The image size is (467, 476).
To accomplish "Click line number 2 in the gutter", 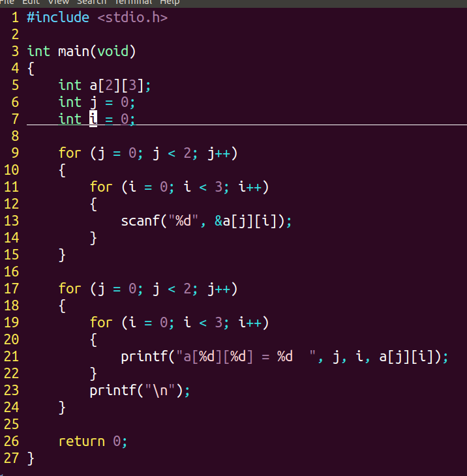I will 15,35.
